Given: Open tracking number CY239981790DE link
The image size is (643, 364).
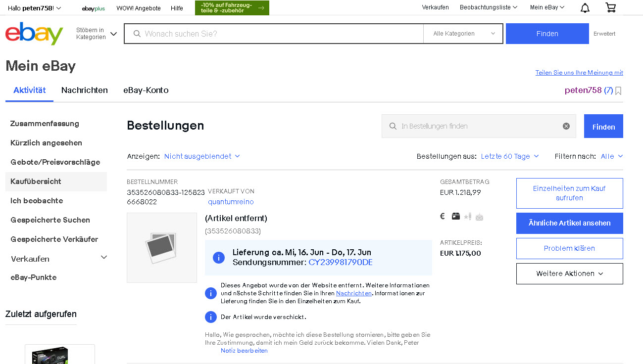Looking at the screenshot, I should click(x=340, y=262).
